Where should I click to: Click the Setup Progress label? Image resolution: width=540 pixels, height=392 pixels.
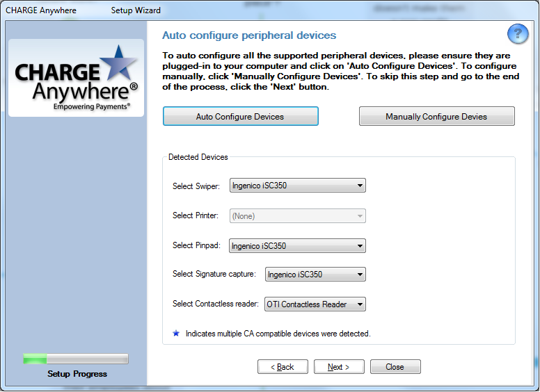pyautogui.click(x=77, y=374)
